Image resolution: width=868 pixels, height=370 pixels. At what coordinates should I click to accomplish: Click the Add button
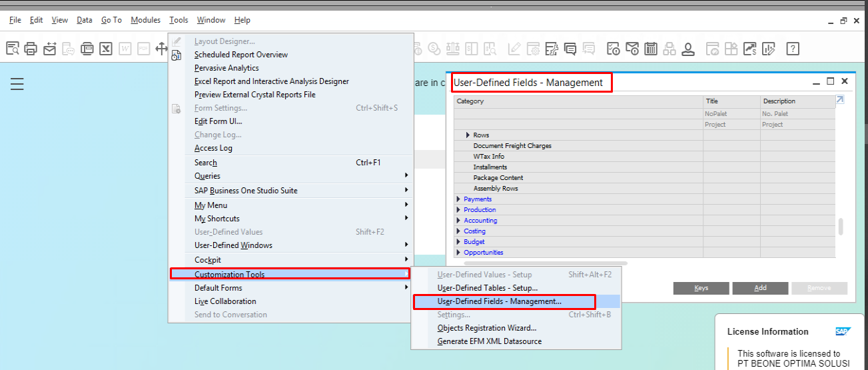(760, 288)
